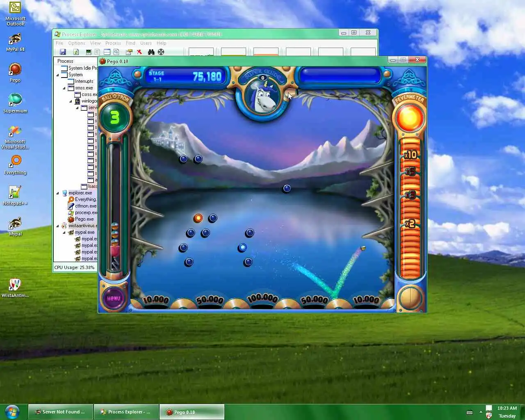Click the DLL view icon beside lower pane icon
The height and width of the screenshot is (420, 525).
(116, 52)
